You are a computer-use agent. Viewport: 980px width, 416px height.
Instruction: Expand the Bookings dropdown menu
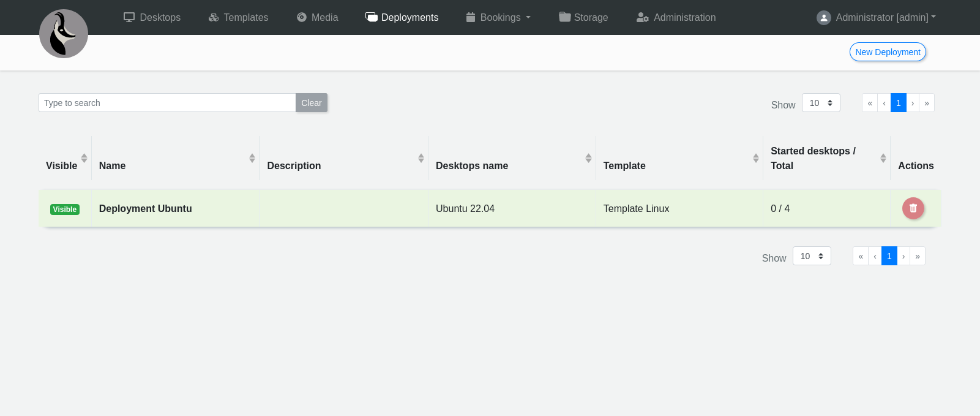click(x=498, y=18)
